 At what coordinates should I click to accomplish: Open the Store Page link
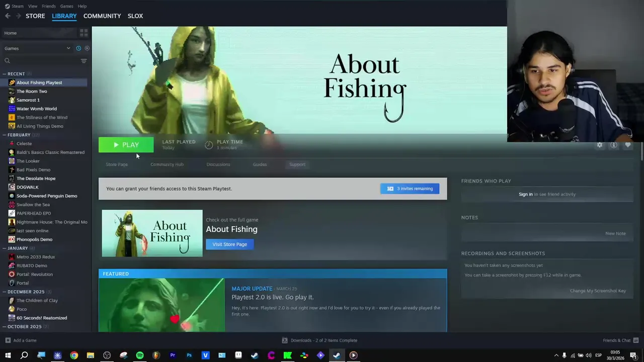click(x=117, y=164)
